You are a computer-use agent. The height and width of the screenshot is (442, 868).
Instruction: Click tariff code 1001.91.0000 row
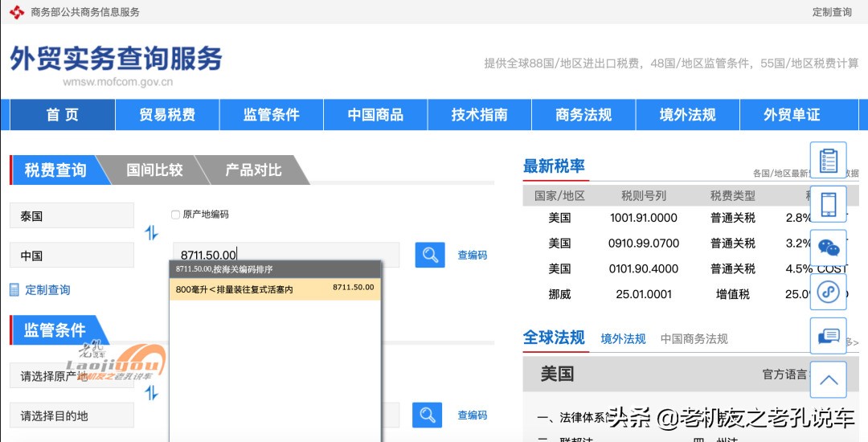pyautogui.click(x=643, y=218)
